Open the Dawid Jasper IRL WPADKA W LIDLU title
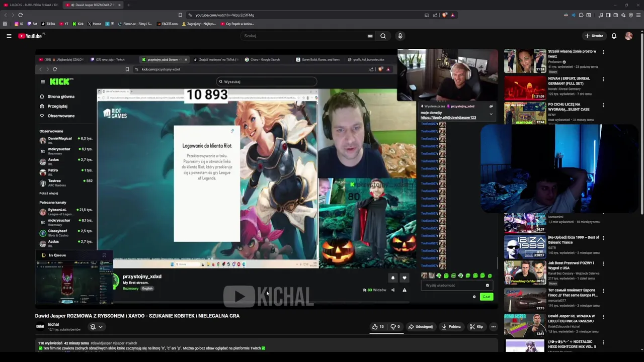The width and height of the screenshot is (644, 362). pyautogui.click(x=572, y=319)
